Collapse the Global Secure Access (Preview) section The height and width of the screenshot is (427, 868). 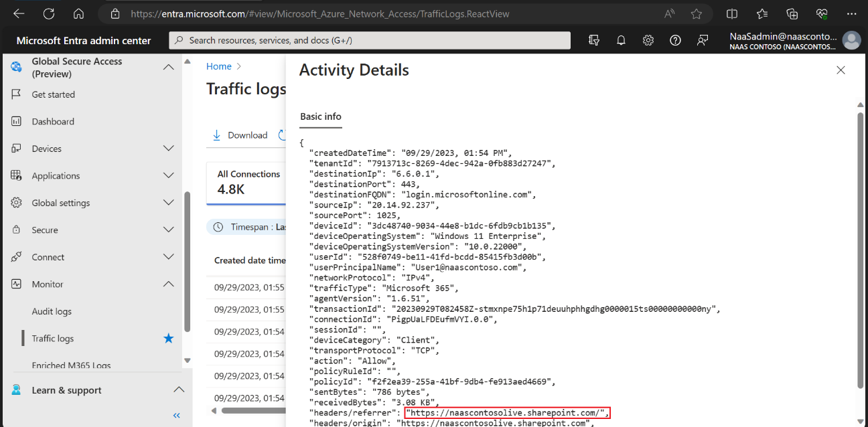tap(169, 67)
